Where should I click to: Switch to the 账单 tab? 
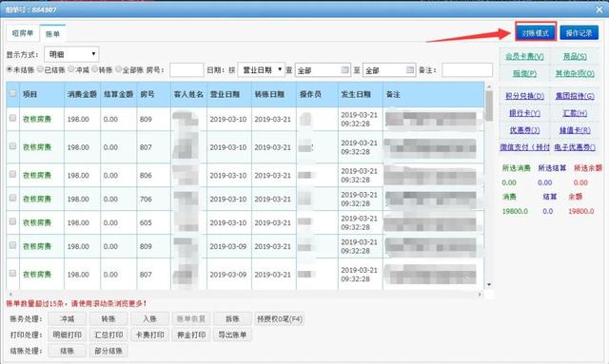(x=52, y=34)
